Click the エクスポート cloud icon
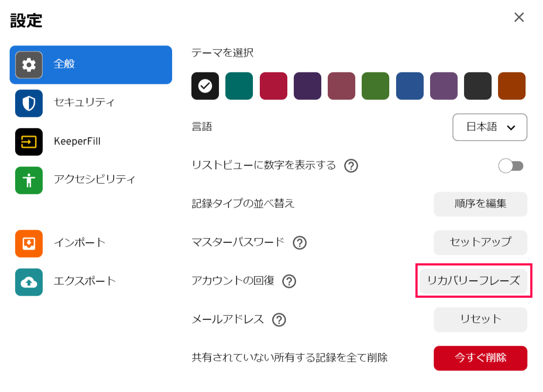The height and width of the screenshot is (392, 543). click(x=29, y=282)
